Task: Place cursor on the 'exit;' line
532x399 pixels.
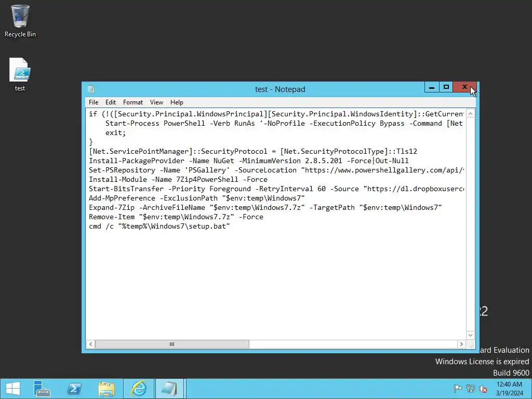Action: coord(115,132)
